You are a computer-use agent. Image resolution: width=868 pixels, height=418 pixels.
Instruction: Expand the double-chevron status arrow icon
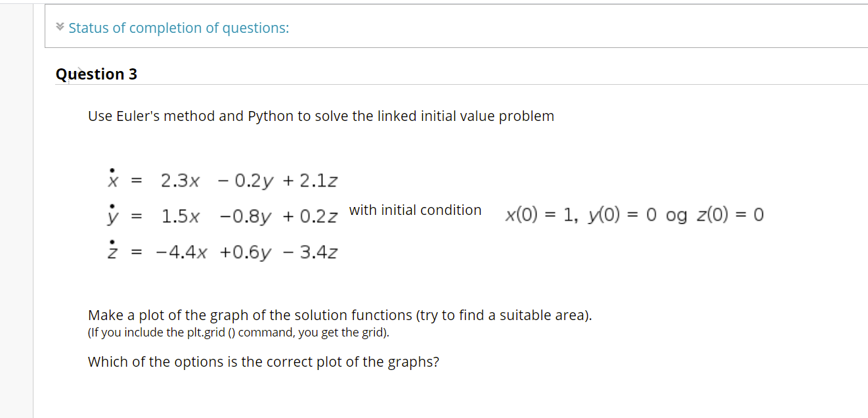click(x=60, y=28)
